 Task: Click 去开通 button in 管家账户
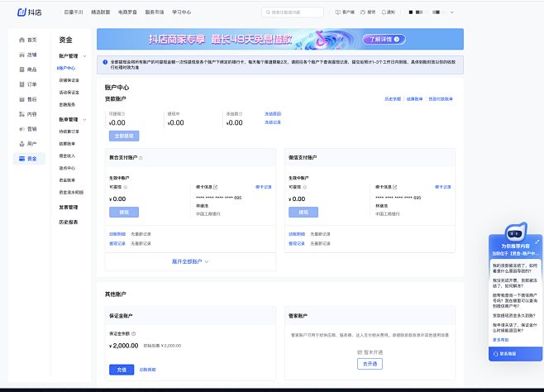(x=370, y=364)
